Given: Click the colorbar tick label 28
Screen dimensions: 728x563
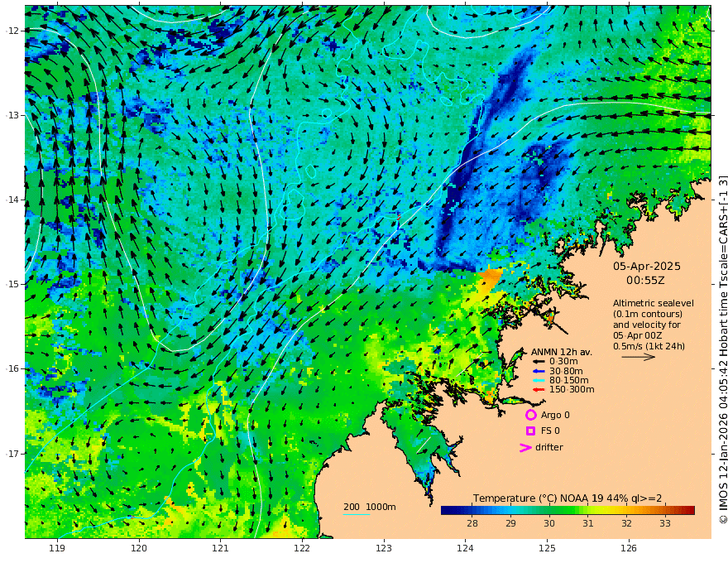Looking at the screenshot, I should pyautogui.click(x=472, y=523).
